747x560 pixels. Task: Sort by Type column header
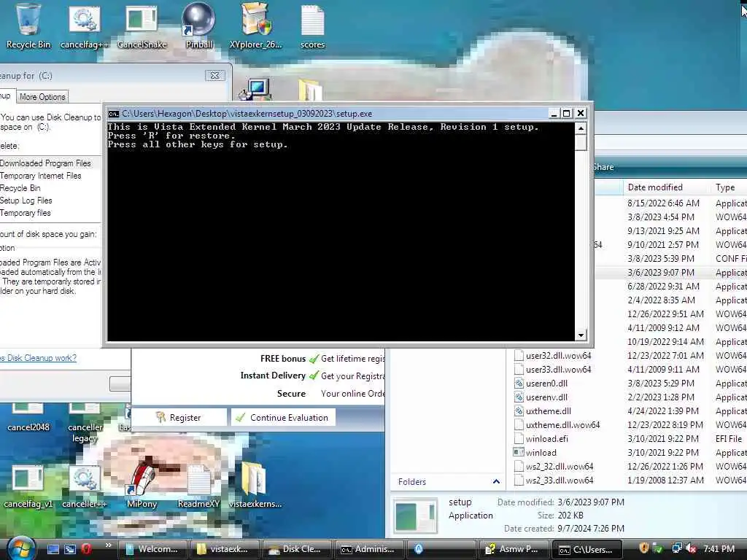729,187
